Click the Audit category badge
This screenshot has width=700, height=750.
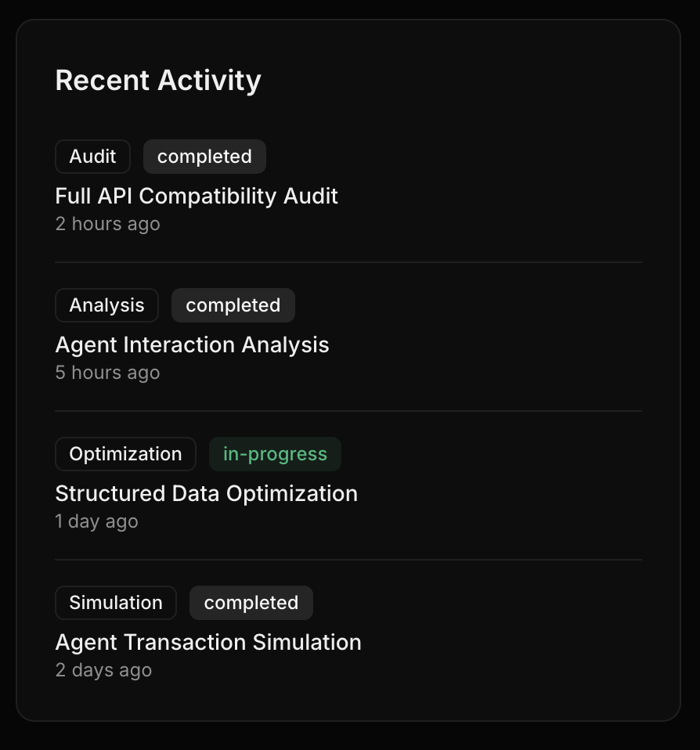[x=92, y=157]
